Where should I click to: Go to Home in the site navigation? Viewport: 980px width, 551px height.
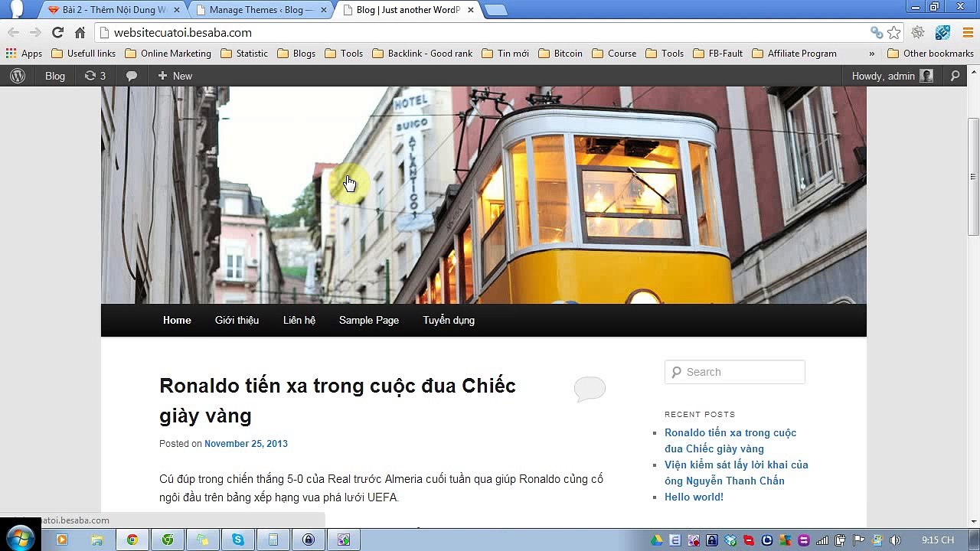[177, 320]
